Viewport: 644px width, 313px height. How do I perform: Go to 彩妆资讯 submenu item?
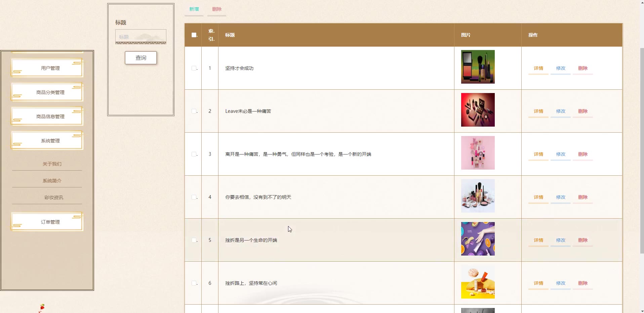pos(54,197)
